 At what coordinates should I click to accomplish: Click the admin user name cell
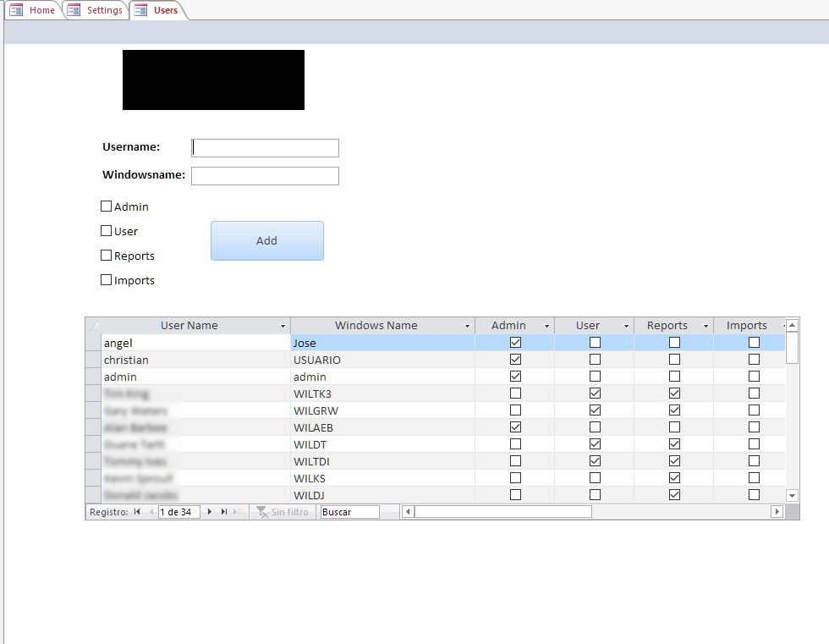coord(195,377)
